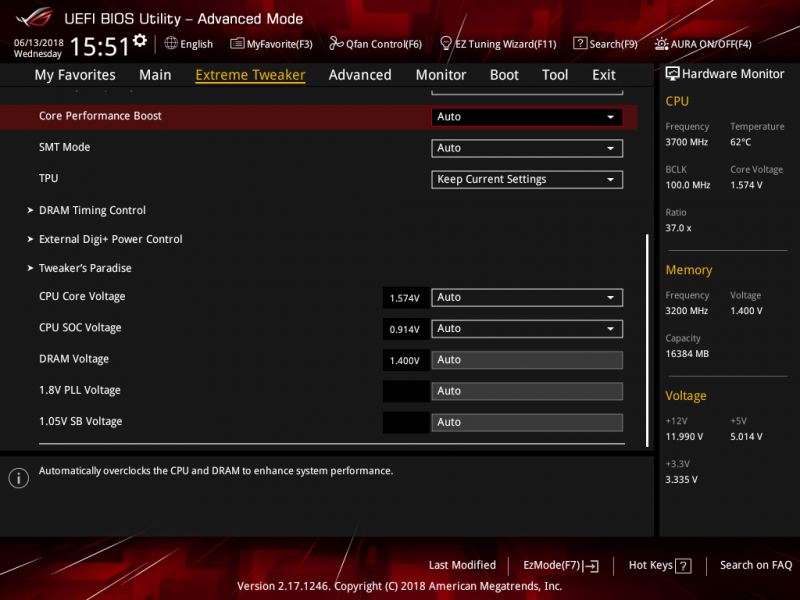Click the 11.990 V reading
The width and height of the screenshot is (800, 600).
[684, 437]
